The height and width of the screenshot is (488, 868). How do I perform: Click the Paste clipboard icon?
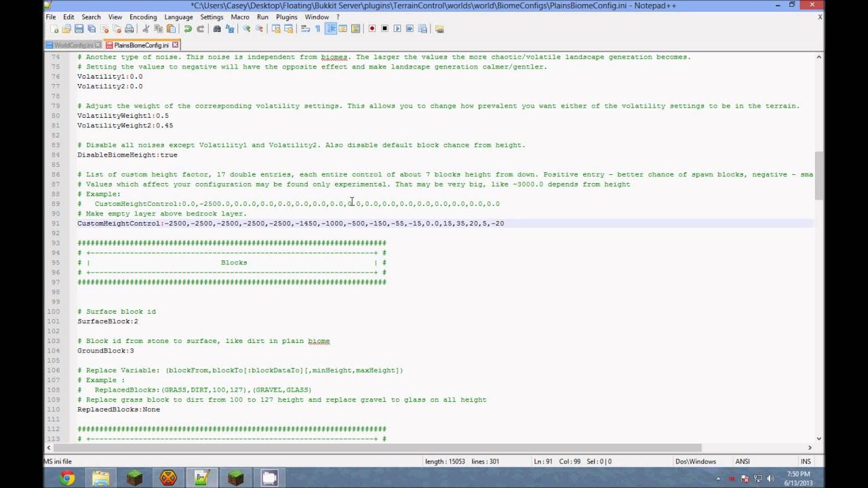pos(170,28)
